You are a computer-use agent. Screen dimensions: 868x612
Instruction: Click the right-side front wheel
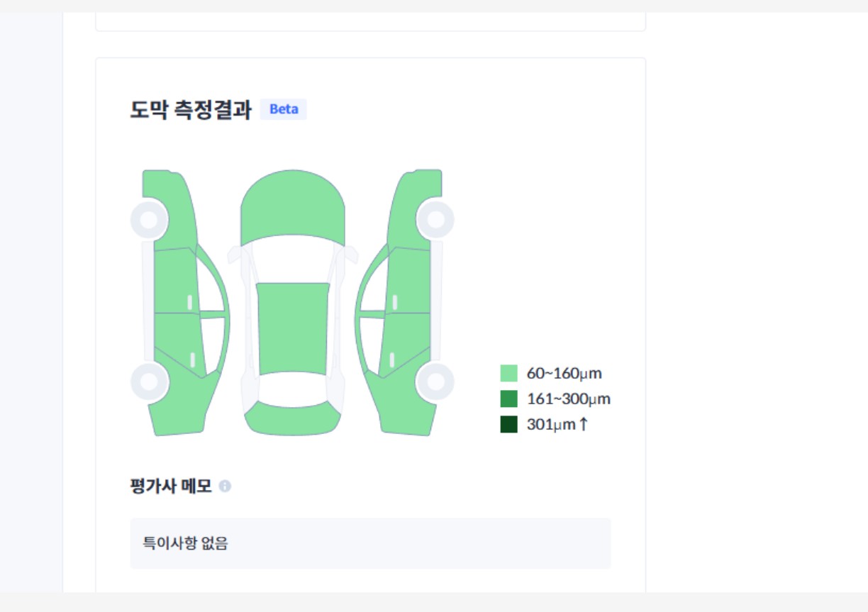coord(435,220)
